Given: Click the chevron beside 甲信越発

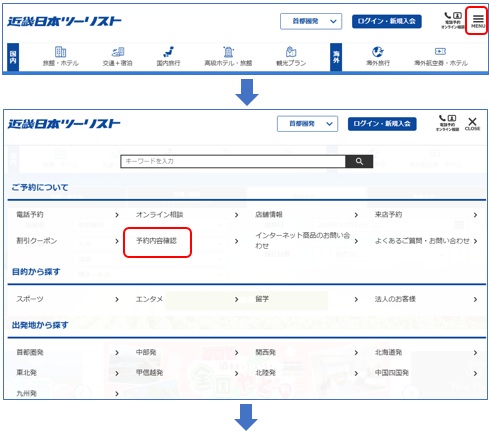Looking at the screenshot, I should point(236,373).
